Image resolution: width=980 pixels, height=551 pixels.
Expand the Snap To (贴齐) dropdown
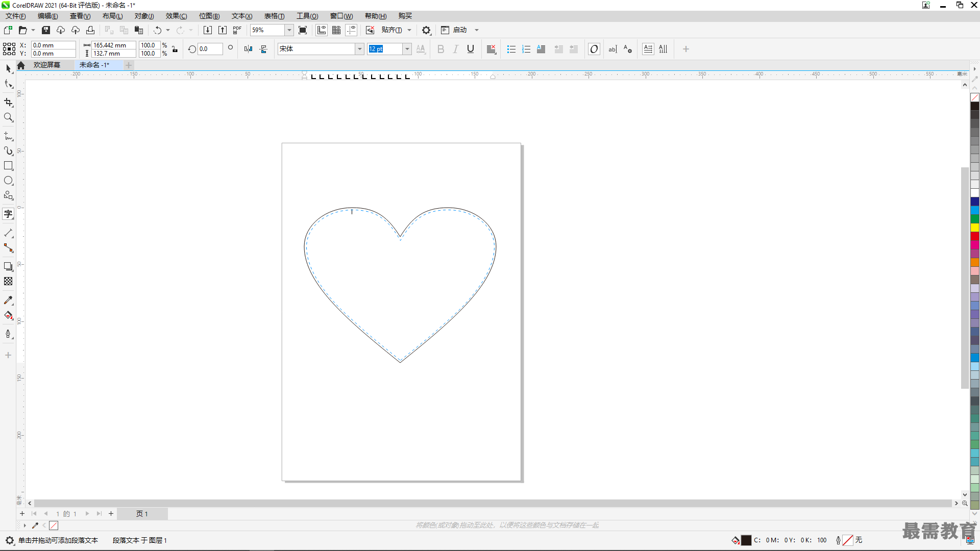coord(409,30)
